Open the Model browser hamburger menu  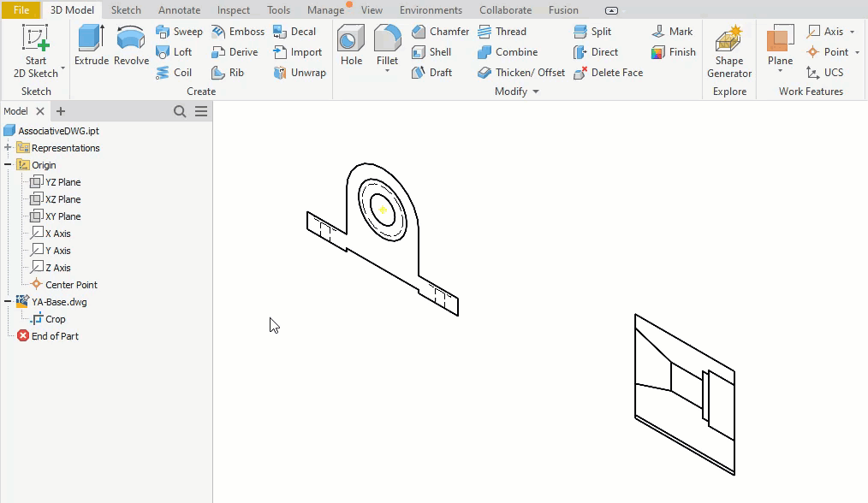click(201, 111)
